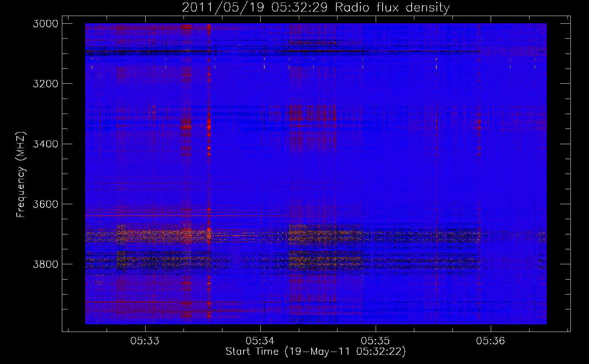
Task: Click the 'Start Time (19-May-11 05:32:22)' label
Action: coord(316,352)
